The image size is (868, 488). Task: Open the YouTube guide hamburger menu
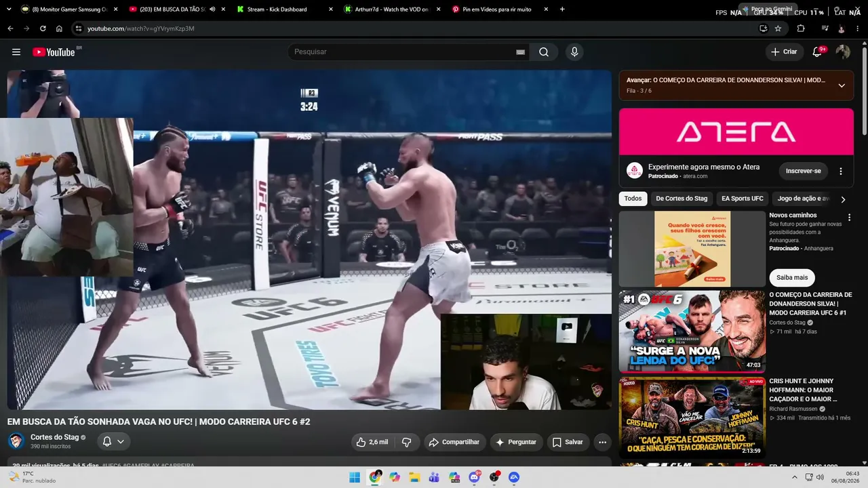(16, 52)
